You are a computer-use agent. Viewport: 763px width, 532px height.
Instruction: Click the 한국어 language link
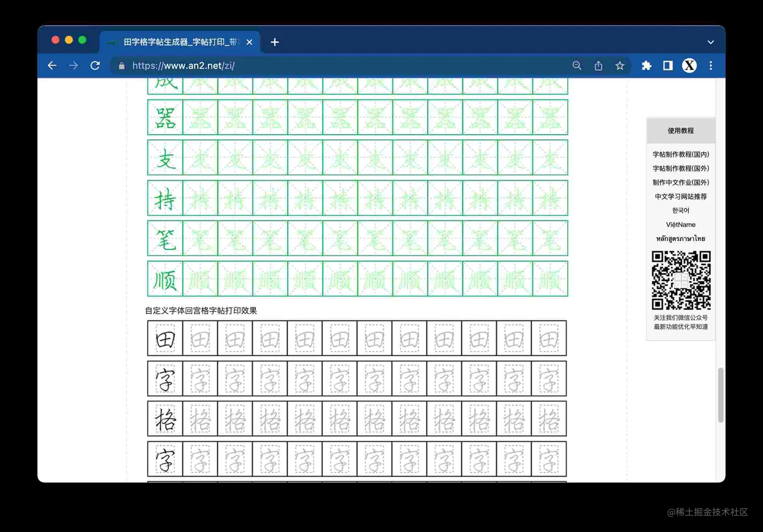tap(680, 211)
